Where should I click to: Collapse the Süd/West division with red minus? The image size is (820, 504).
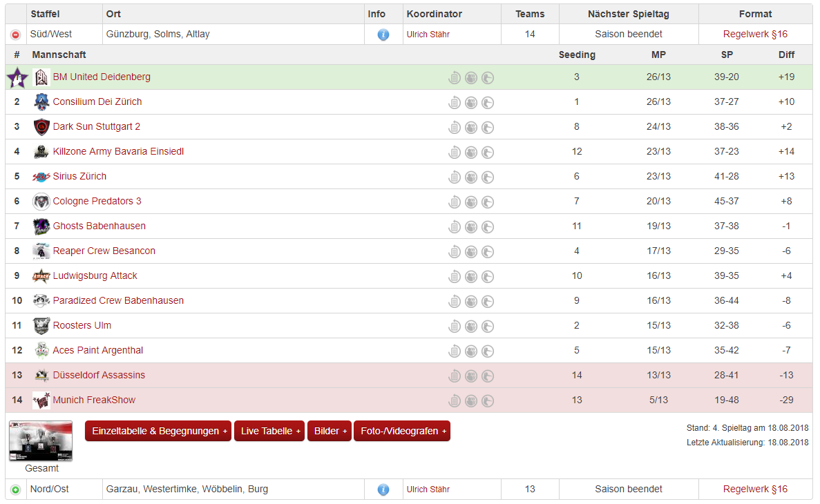coord(16,35)
